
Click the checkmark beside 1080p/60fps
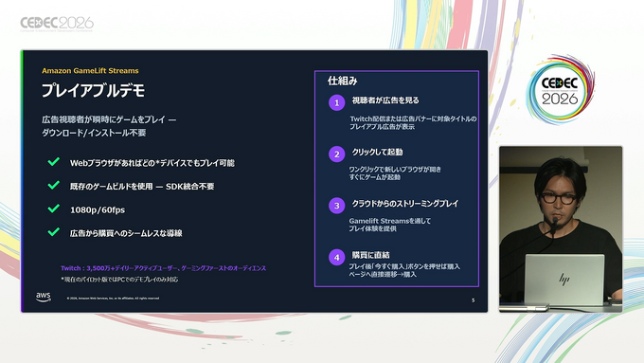[54, 209]
